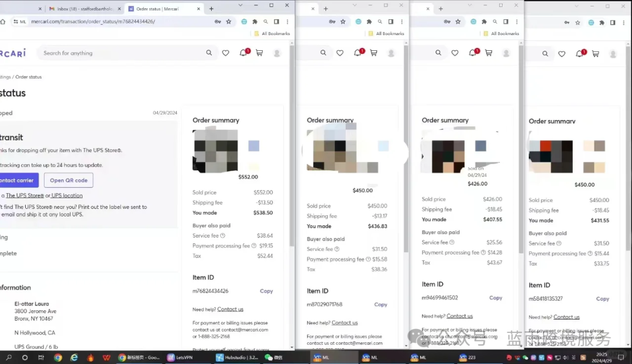Switch to the Gmail Inbox (18) tab
This screenshot has height=364, width=632.
coord(85,8)
